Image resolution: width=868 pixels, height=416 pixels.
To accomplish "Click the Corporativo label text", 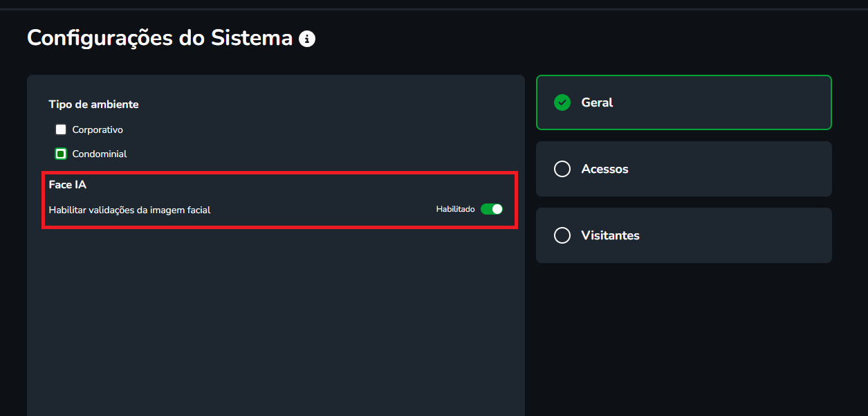I will click(x=98, y=129).
